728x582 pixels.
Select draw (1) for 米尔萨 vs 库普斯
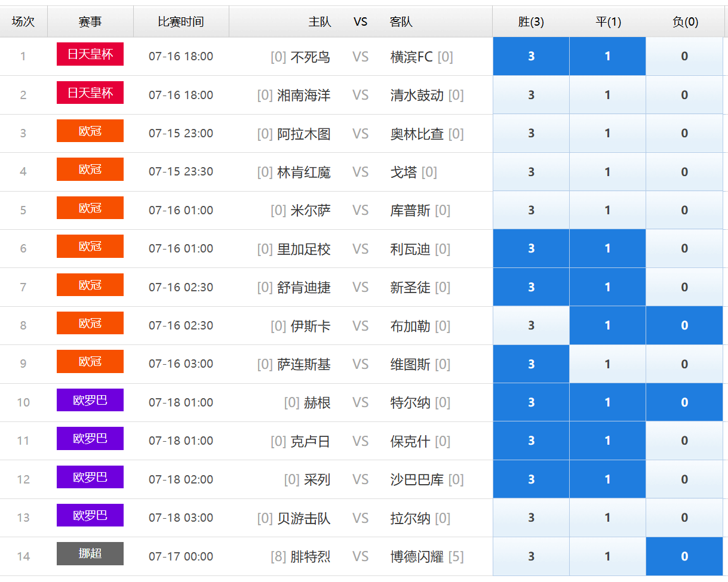pyautogui.click(x=607, y=210)
